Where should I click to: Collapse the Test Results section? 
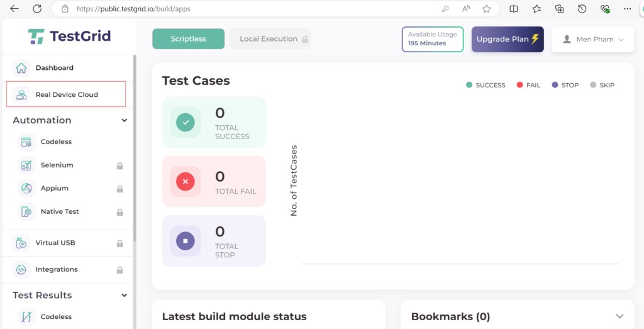[125, 295]
